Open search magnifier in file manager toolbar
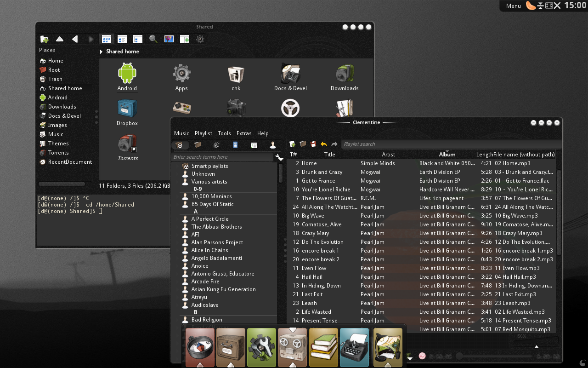The image size is (588, 368). pyautogui.click(x=153, y=39)
